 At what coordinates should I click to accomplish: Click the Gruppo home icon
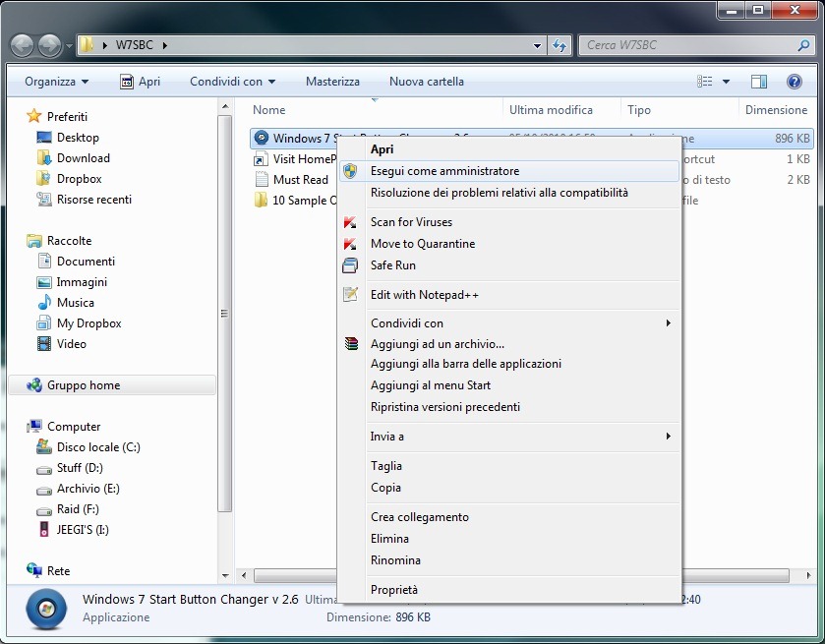34,385
